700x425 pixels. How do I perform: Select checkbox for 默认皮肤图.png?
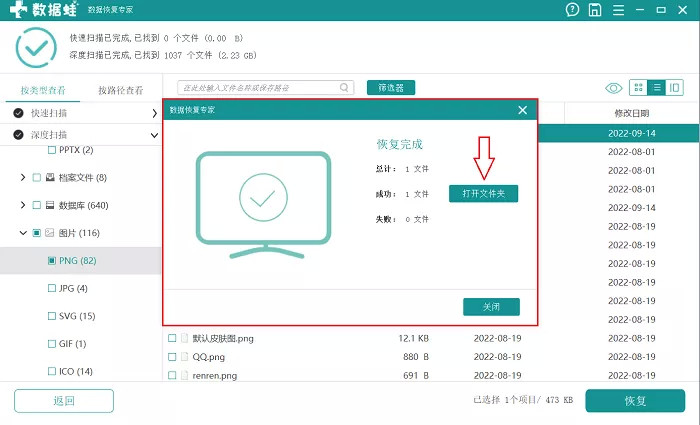click(x=172, y=338)
